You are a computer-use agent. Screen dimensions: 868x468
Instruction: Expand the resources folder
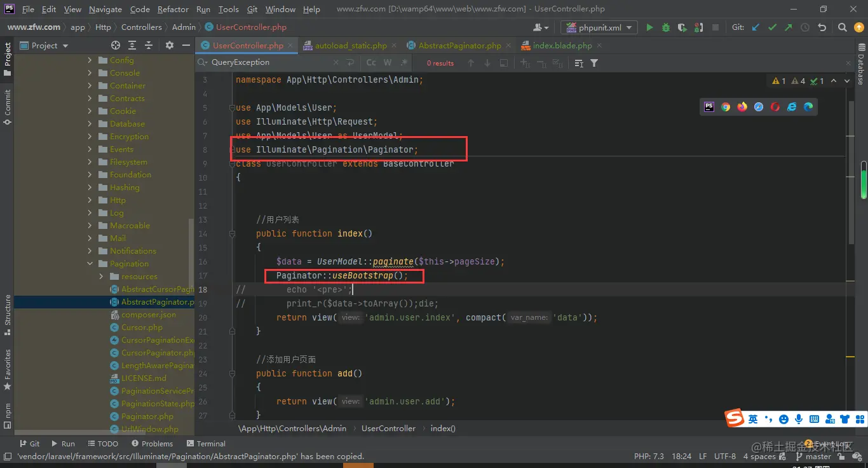(101, 277)
